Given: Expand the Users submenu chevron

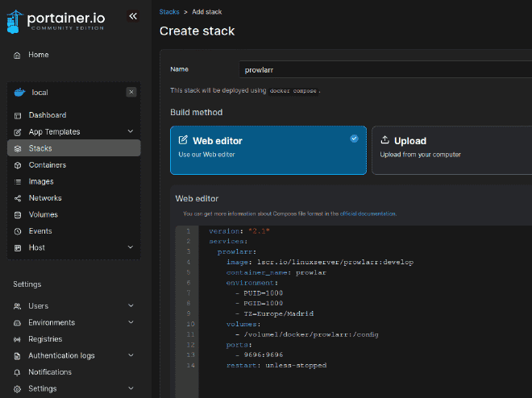Looking at the screenshot, I should (x=131, y=305).
